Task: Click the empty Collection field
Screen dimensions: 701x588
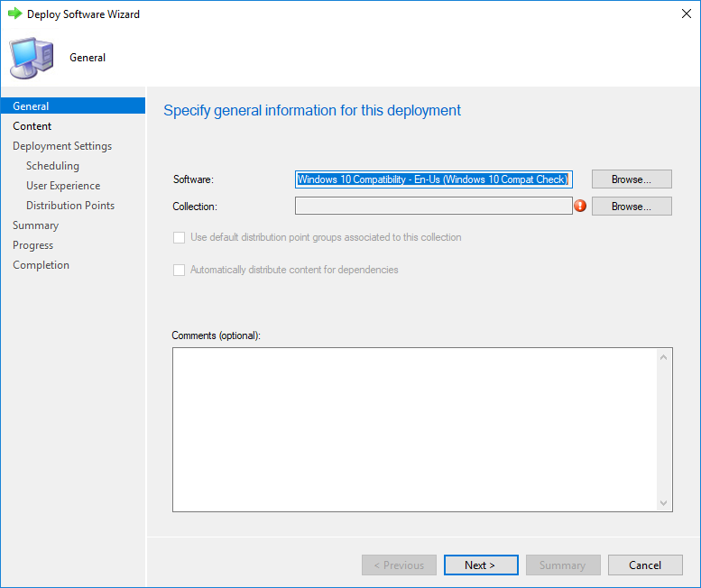Action: (x=434, y=206)
